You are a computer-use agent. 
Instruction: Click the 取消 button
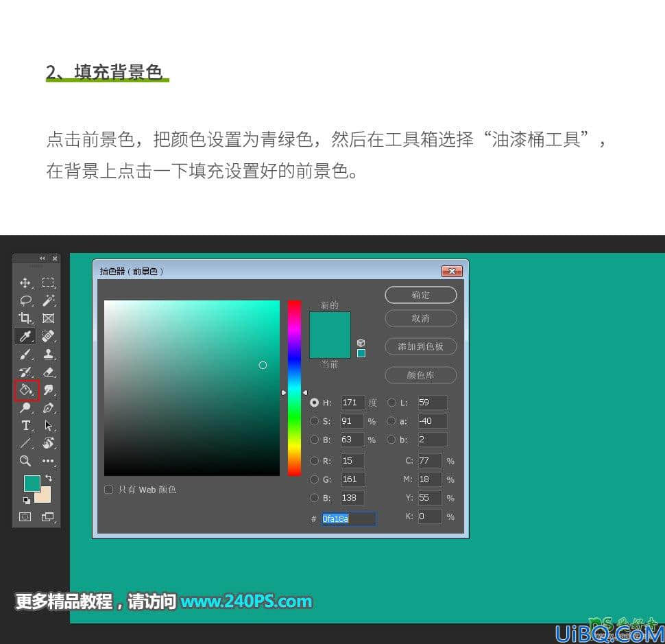[x=421, y=318]
